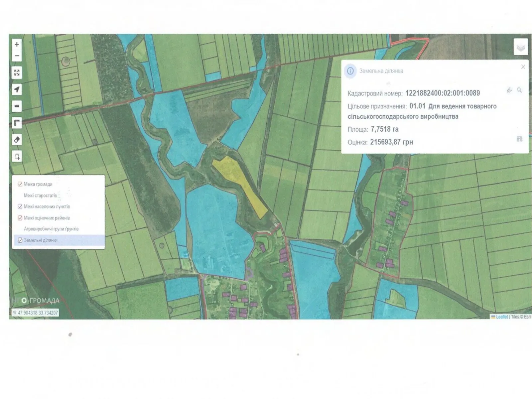
Task: Activate the rectangle selection tool
Action: (17, 156)
